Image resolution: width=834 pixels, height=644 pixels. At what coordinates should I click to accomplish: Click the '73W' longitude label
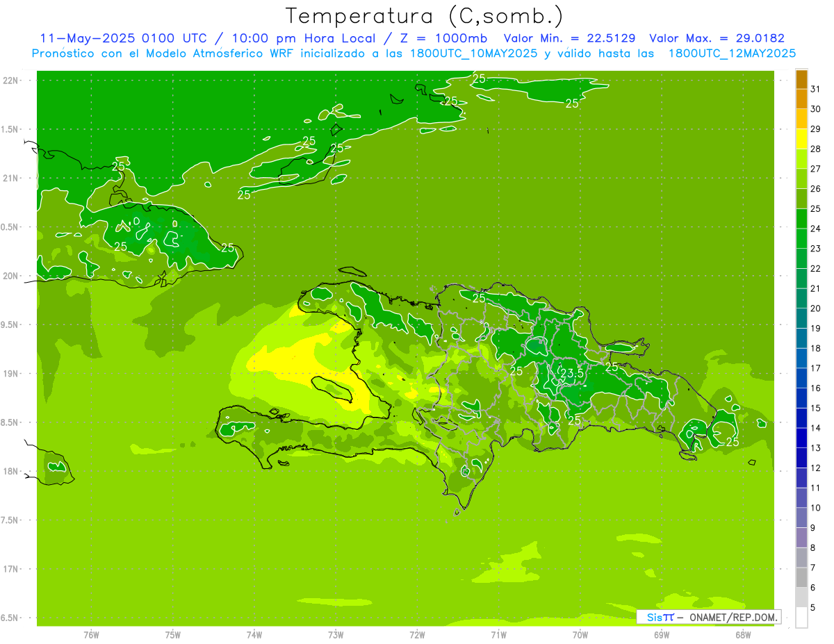click(336, 635)
